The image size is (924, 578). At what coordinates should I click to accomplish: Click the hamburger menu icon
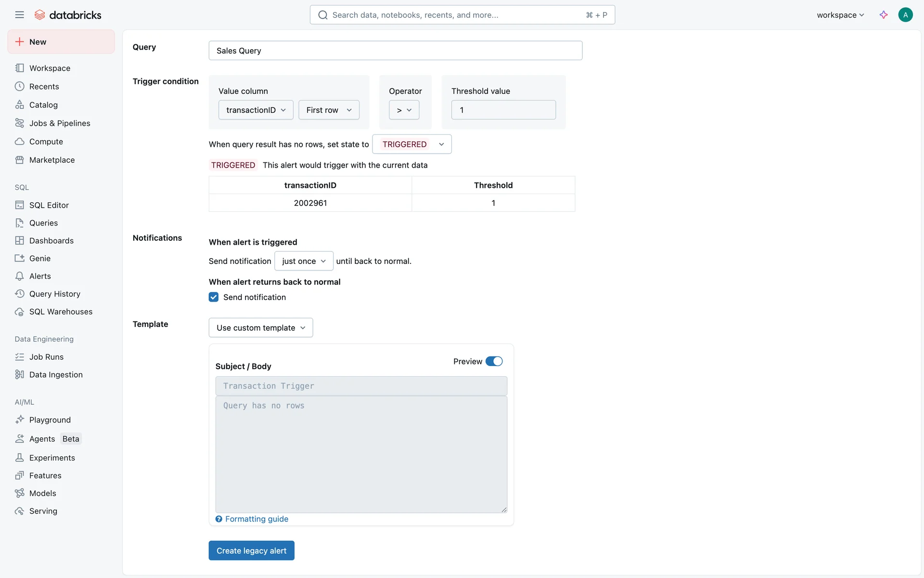tap(19, 15)
